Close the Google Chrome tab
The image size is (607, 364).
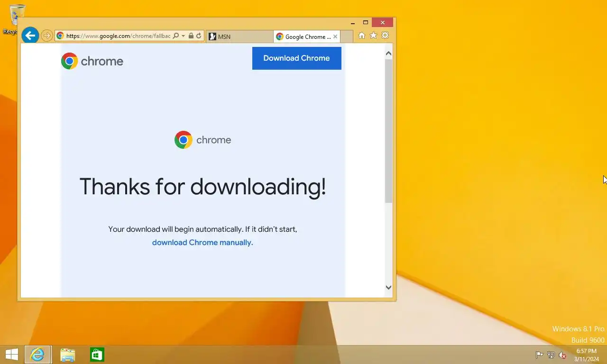335,36
